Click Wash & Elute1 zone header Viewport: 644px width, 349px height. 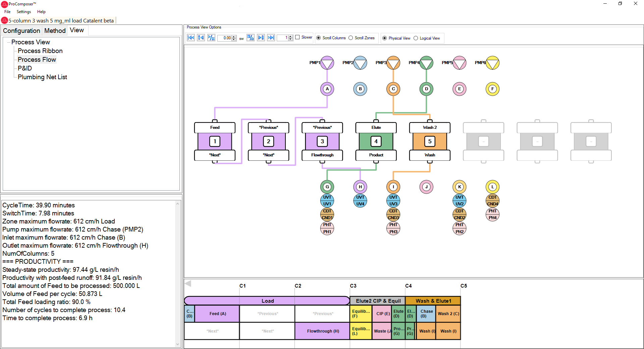tap(433, 301)
